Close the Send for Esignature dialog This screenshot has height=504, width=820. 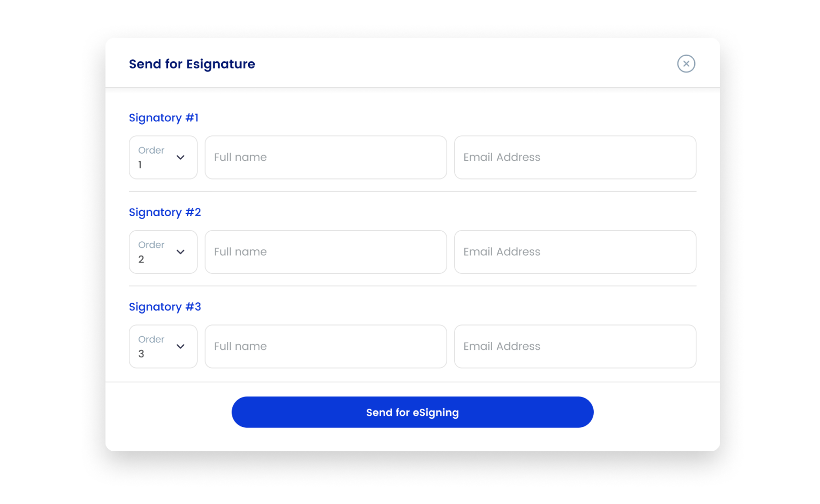pyautogui.click(x=686, y=63)
